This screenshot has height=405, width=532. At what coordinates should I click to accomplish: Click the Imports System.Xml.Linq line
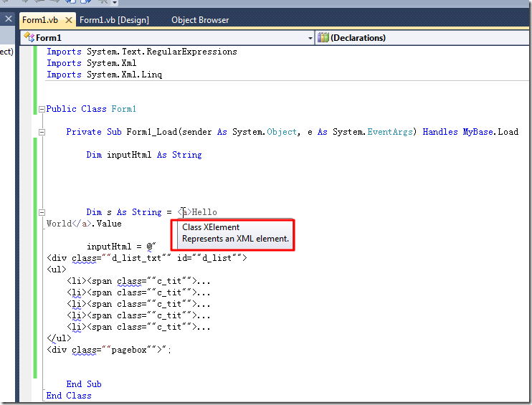point(104,75)
